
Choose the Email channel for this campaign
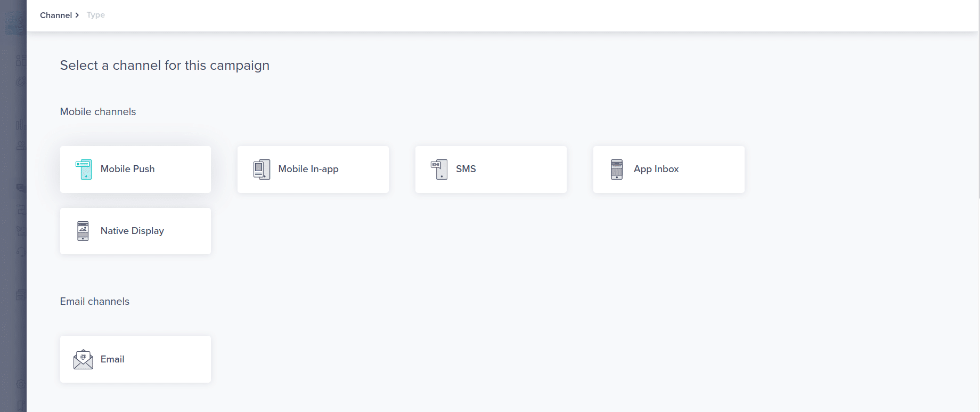(135, 359)
